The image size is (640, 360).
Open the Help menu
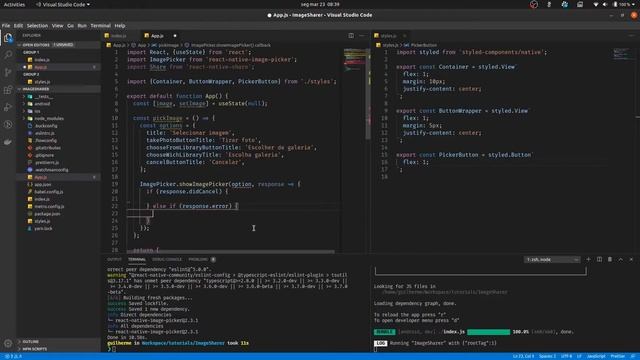pos(120,26)
